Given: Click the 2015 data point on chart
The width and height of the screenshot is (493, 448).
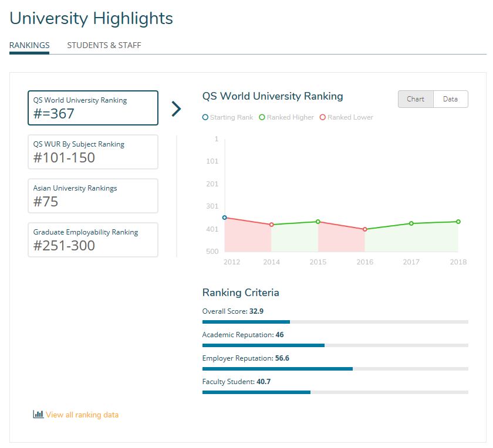Looking at the screenshot, I should [x=318, y=222].
